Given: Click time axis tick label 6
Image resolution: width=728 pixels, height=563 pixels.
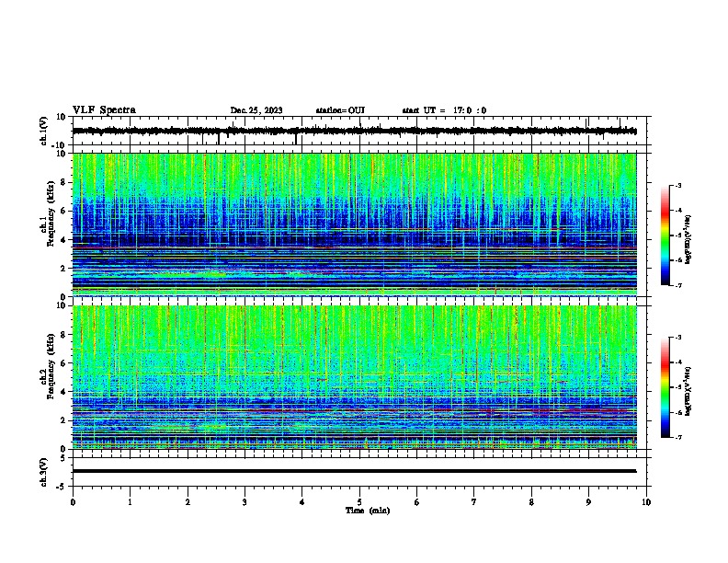Looking at the screenshot, I should [x=417, y=502].
